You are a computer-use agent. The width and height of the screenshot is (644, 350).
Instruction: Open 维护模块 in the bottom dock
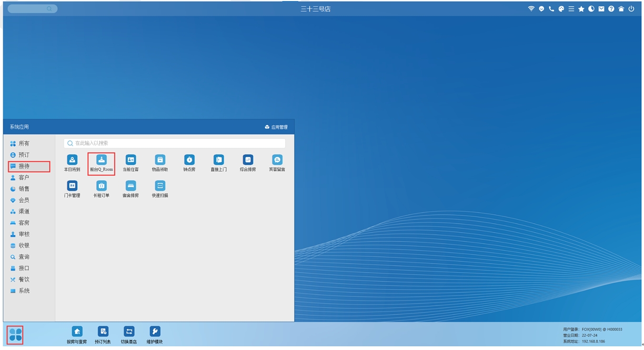155,335
